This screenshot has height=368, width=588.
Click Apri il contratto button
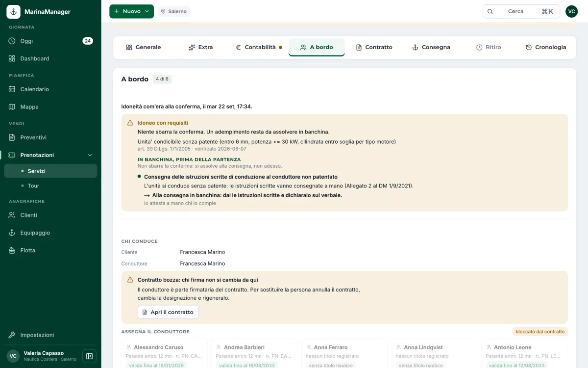(x=168, y=312)
